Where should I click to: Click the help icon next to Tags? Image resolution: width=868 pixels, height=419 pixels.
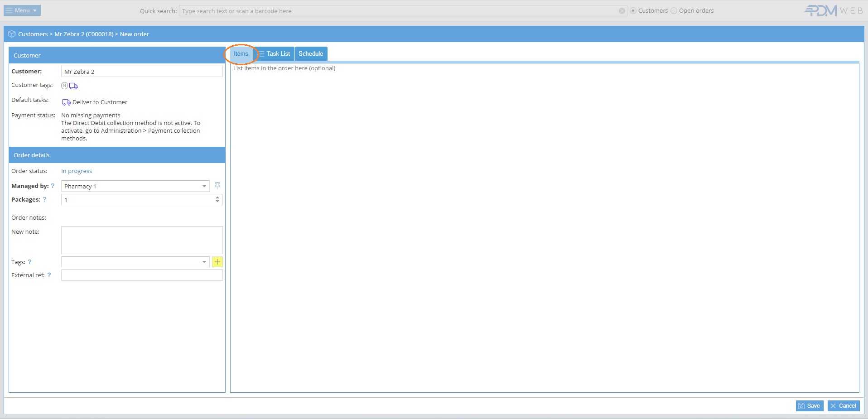point(30,262)
